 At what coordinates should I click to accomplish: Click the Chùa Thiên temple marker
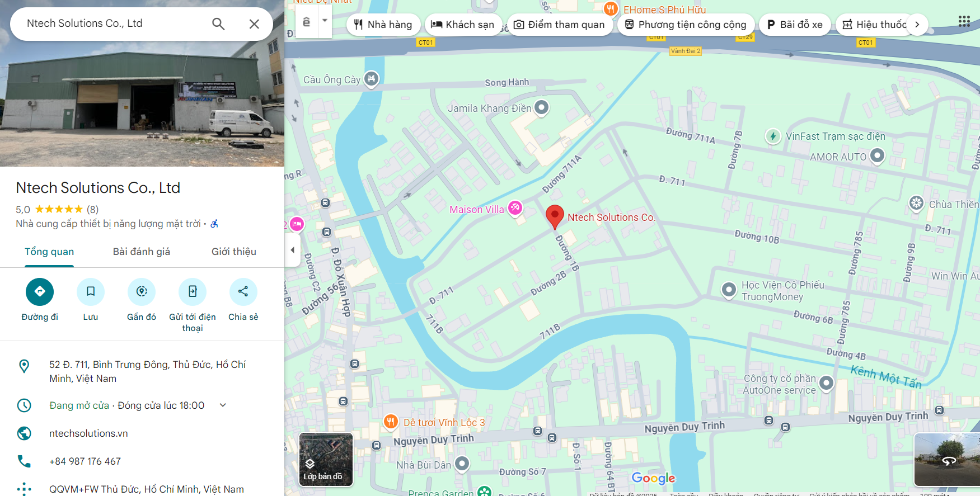click(916, 204)
